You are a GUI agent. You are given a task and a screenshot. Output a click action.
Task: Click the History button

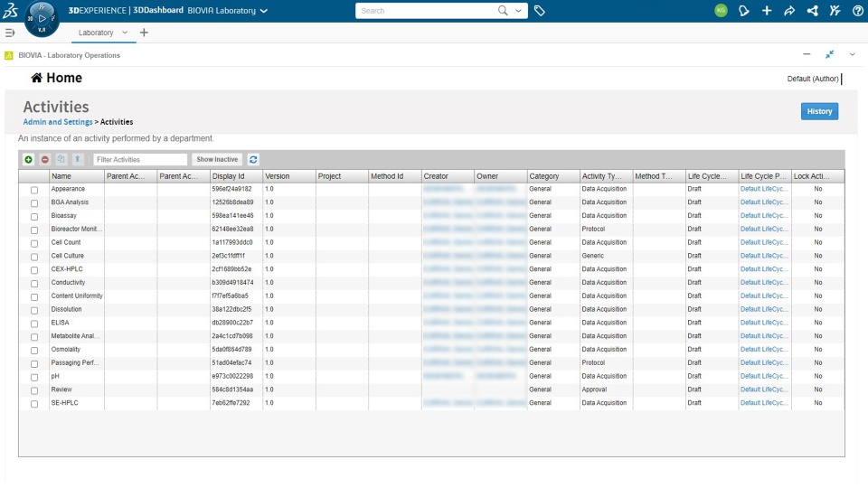[819, 111]
